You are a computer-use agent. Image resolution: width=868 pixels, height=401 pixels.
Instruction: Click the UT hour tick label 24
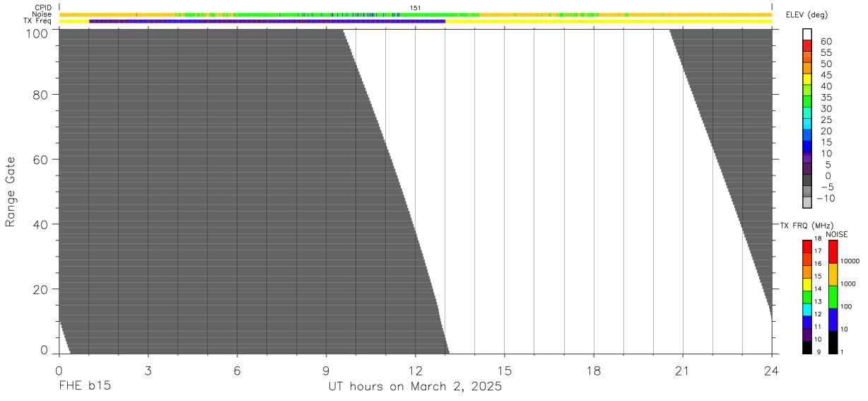point(772,370)
